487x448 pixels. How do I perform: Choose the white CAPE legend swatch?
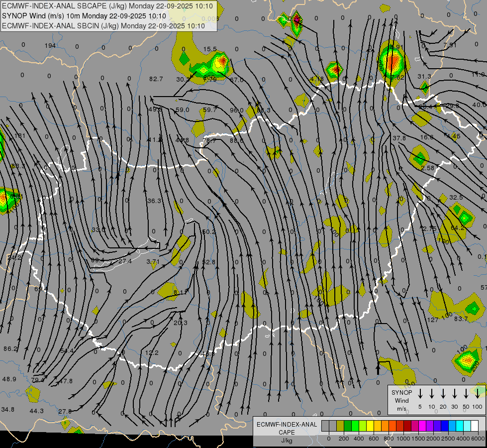click(x=475, y=426)
